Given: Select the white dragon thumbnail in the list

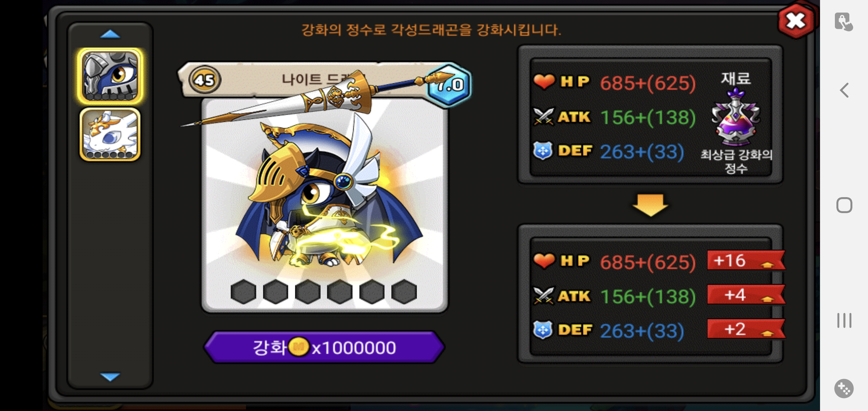Looking at the screenshot, I should 110,135.
